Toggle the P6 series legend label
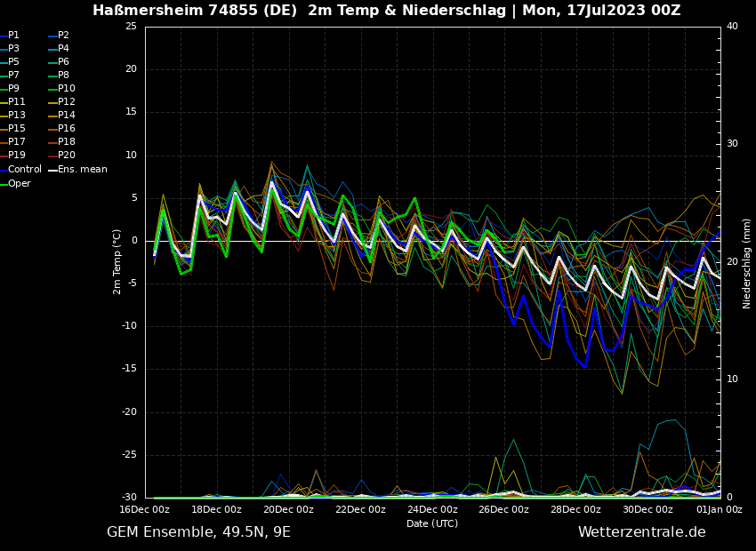756x551 pixels. coord(63,62)
